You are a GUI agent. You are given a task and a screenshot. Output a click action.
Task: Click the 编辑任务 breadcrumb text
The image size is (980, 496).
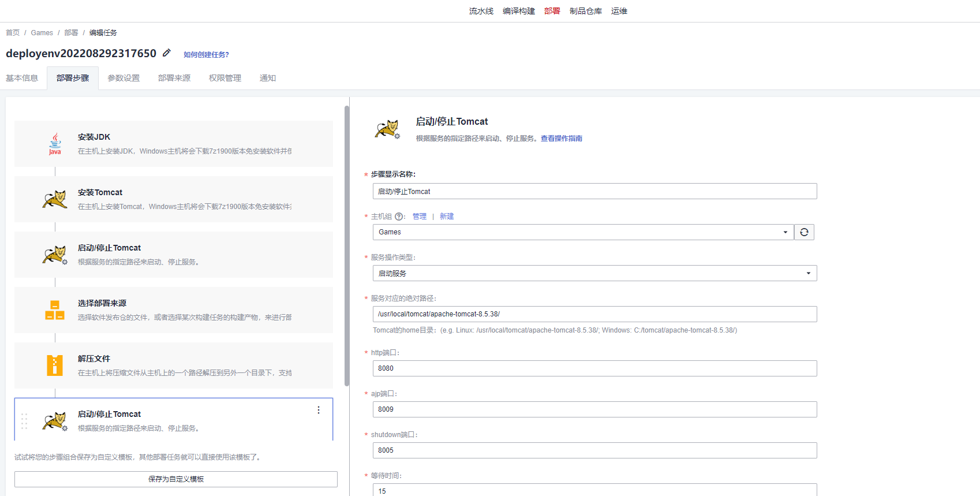(103, 33)
